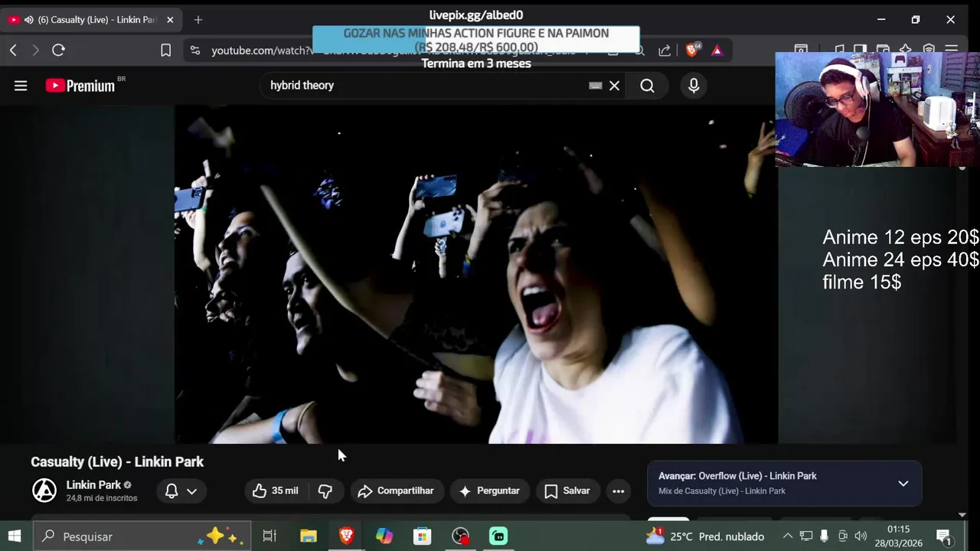This screenshot has height=551, width=980.
Task: Open a new browser tab
Action: (198, 20)
